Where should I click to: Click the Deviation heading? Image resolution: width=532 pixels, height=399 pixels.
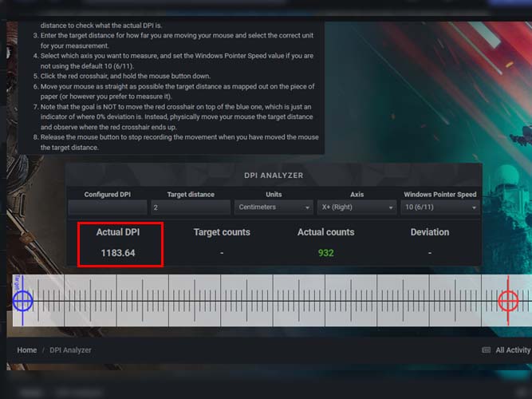(430, 232)
